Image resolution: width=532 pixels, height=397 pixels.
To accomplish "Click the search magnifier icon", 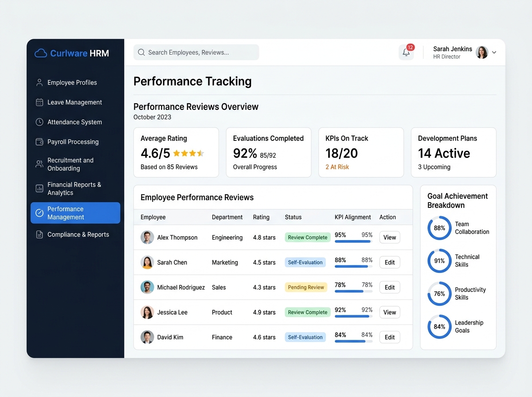I will tap(141, 52).
